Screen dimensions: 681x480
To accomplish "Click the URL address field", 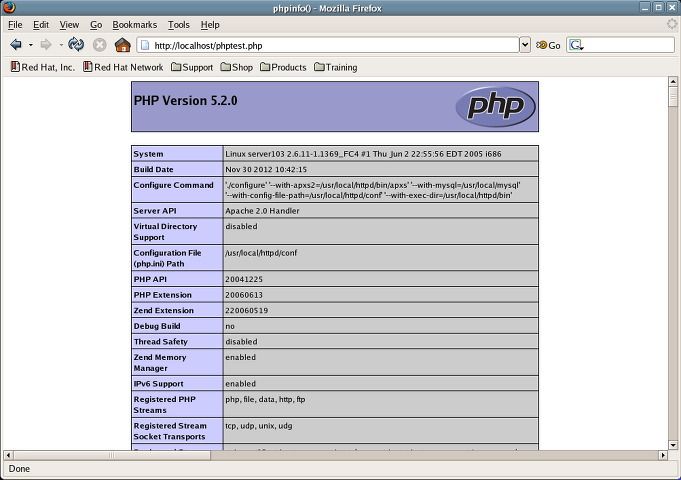I will click(x=328, y=45).
